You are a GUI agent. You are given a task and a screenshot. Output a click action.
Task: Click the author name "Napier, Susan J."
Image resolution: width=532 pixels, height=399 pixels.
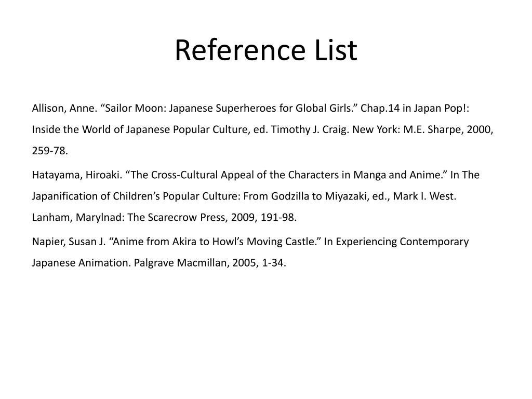(x=69, y=242)
